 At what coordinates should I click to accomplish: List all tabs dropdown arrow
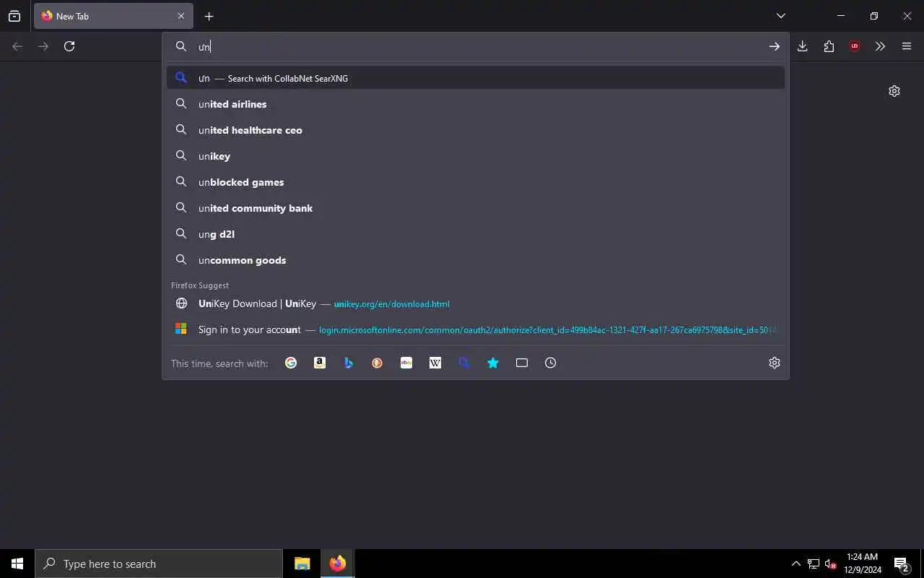tap(781, 16)
